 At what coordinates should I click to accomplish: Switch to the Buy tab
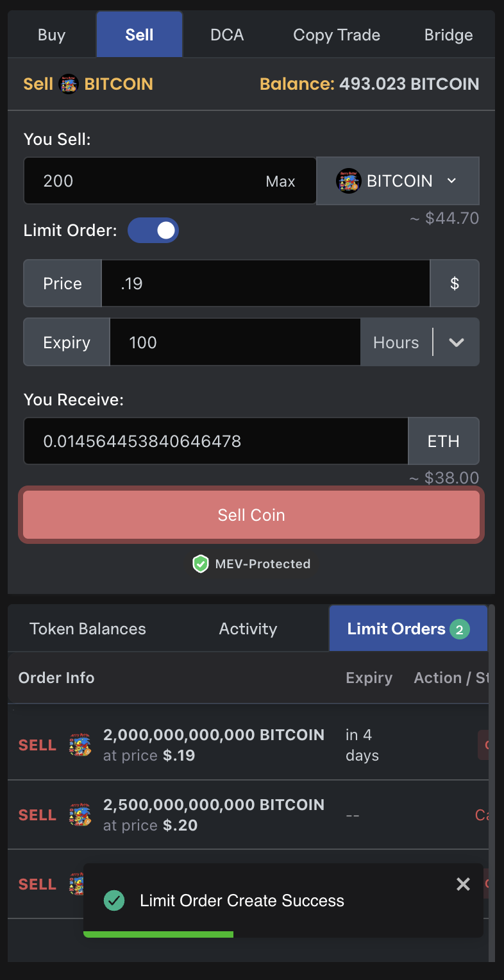51,35
